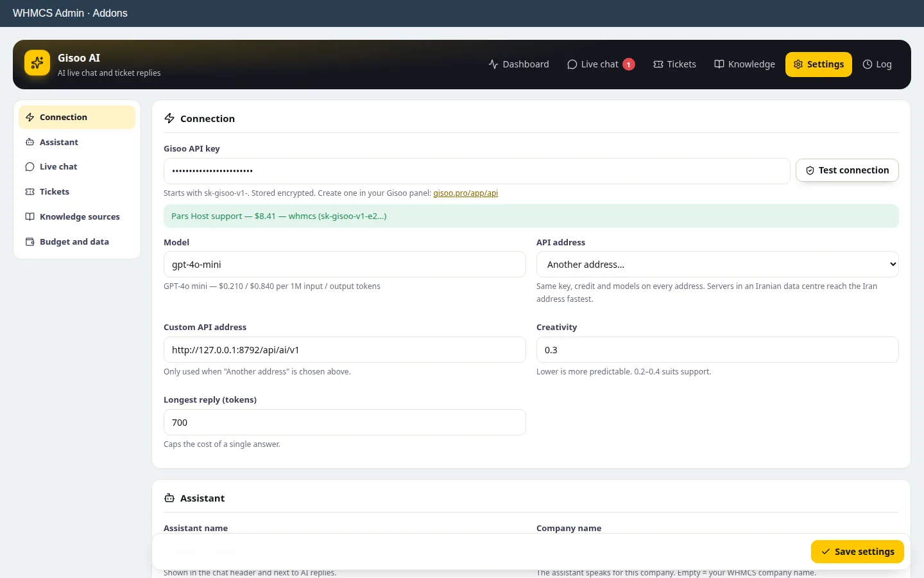Click the Knowledge sources book icon
The image size is (924, 578).
click(30, 216)
